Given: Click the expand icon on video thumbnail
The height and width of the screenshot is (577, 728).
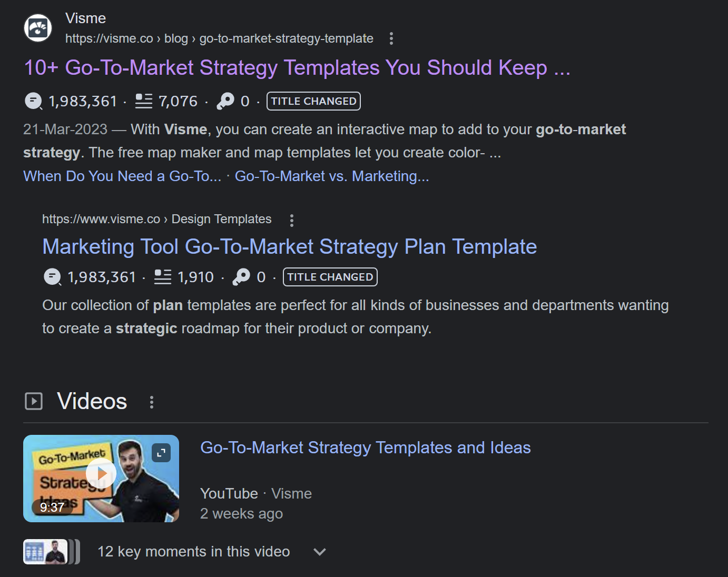Looking at the screenshot, I should tap(161, 452).
